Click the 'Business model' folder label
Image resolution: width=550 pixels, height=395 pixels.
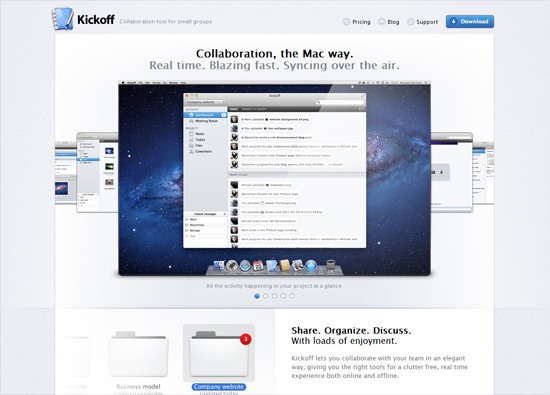[x=138, y=387]
